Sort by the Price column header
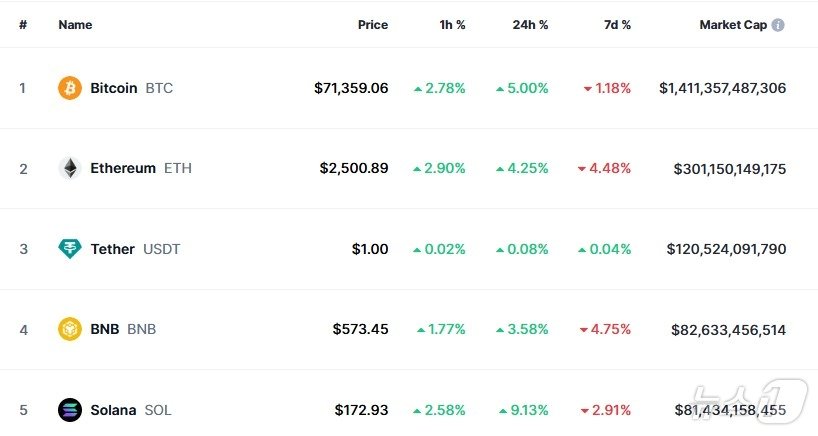Image resolution: width=818 pixels, height=436 pixels. pyautogui.click(x=372, y=25)
